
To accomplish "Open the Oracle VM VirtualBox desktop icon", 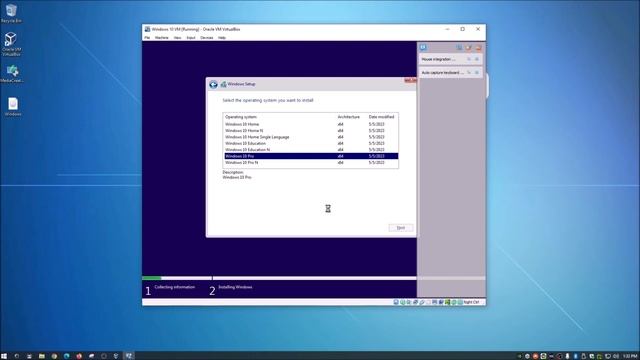I will pos(11,44).
